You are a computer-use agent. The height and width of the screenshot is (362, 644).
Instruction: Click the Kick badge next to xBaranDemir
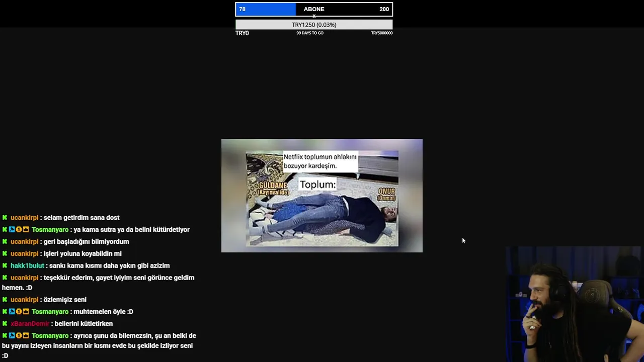coord(5,324)
